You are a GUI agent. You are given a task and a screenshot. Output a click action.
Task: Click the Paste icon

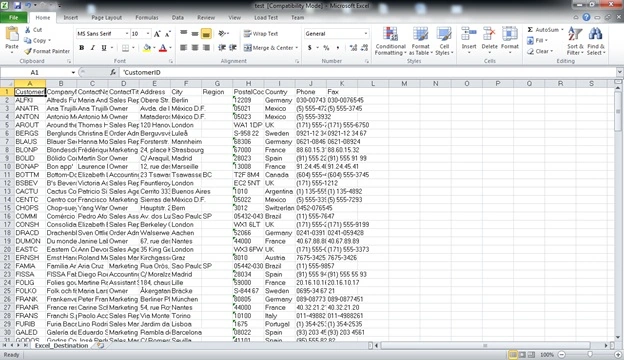coord(12,34)
